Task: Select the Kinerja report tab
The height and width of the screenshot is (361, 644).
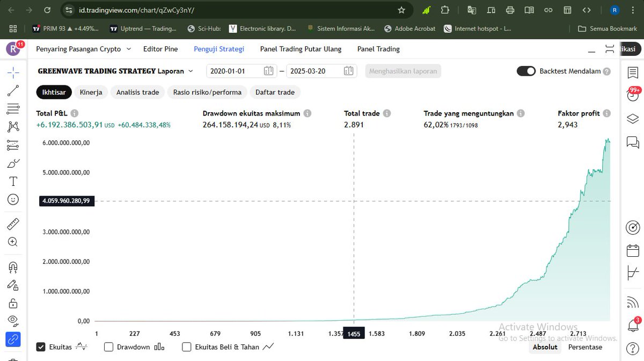Action: (91, 92)
